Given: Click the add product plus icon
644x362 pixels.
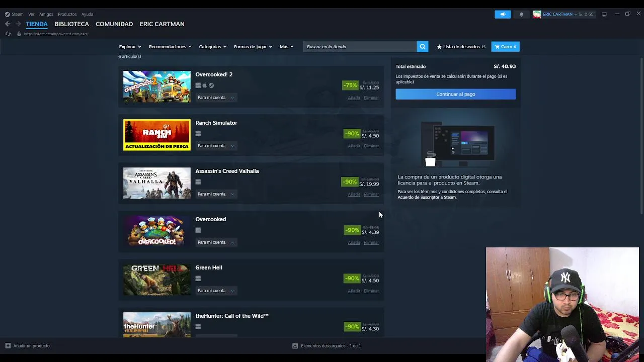Looking at the screenshot, I should (x=8, y=346).
